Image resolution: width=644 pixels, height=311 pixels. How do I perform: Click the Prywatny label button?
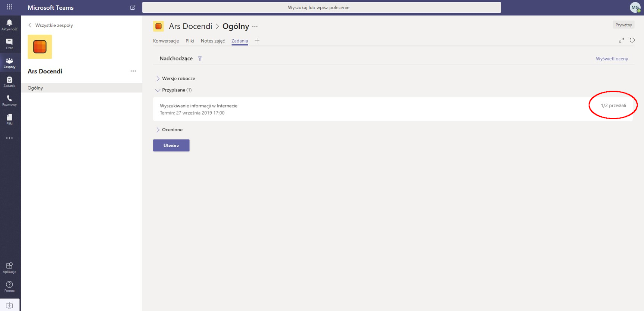tap(623, 25)
